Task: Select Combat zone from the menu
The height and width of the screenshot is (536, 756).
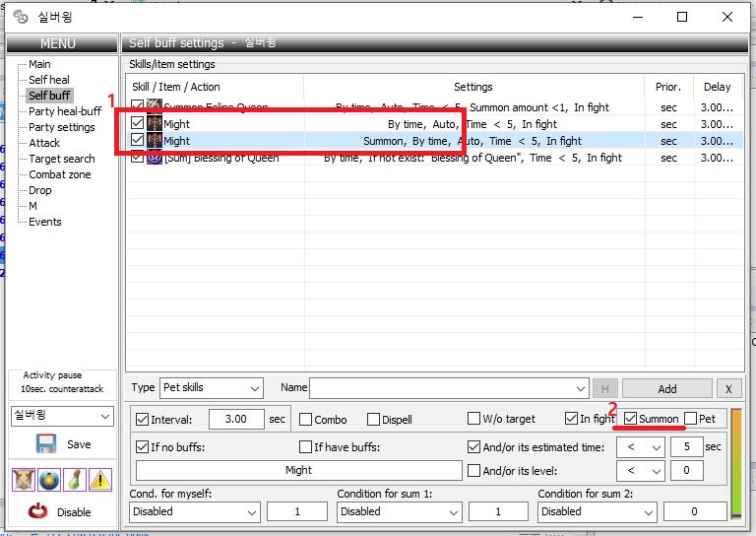Action: point(60,174)
